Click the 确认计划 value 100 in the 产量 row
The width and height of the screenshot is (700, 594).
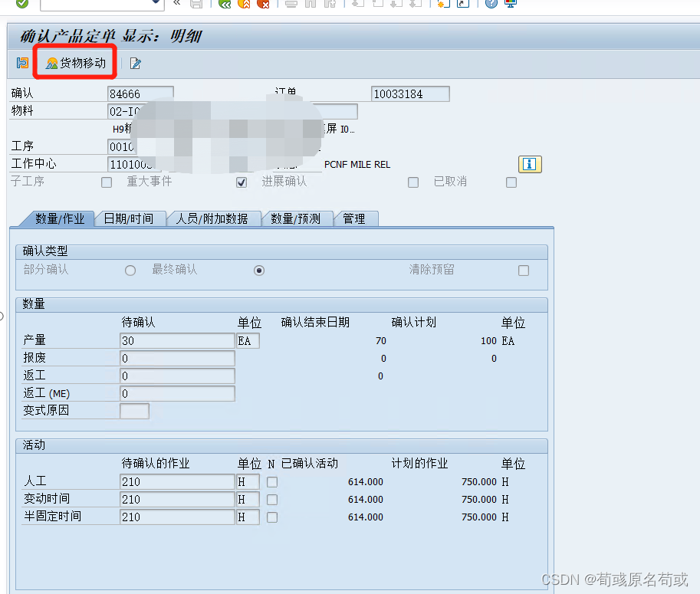pyautogui.click(x=488, y=340)
